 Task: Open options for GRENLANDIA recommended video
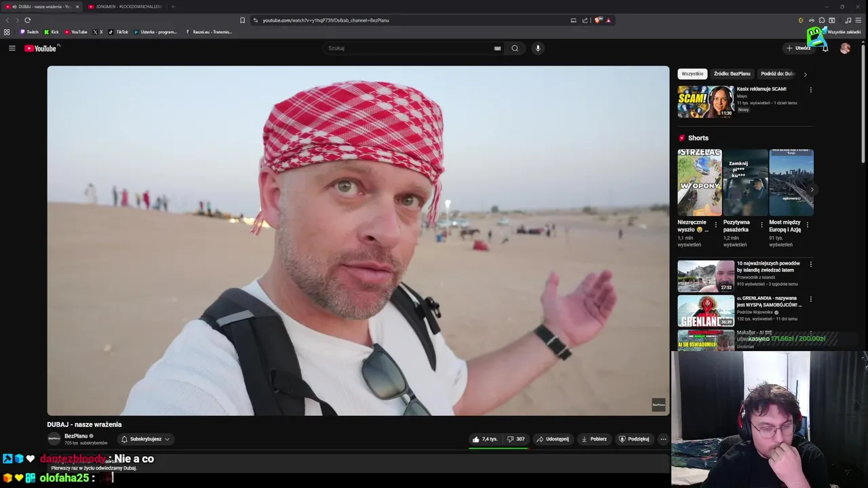coord(810,299)
